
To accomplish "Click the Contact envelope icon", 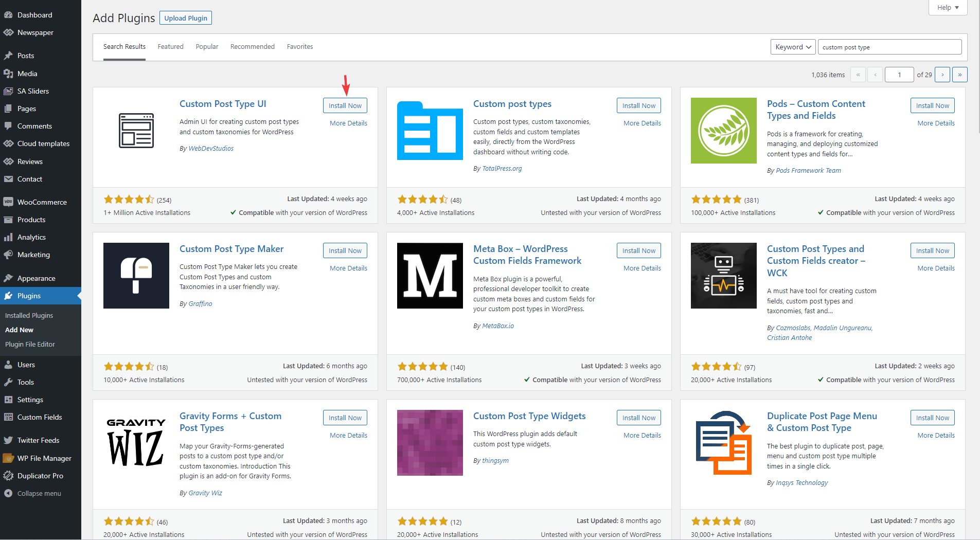I will [8, 179].
